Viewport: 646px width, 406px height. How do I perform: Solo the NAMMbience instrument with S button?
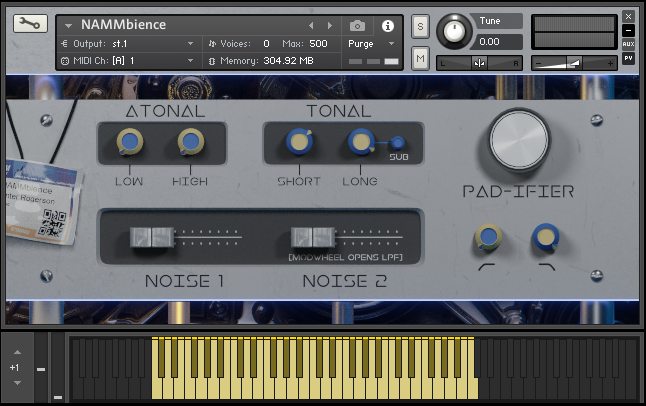[420, 26]
